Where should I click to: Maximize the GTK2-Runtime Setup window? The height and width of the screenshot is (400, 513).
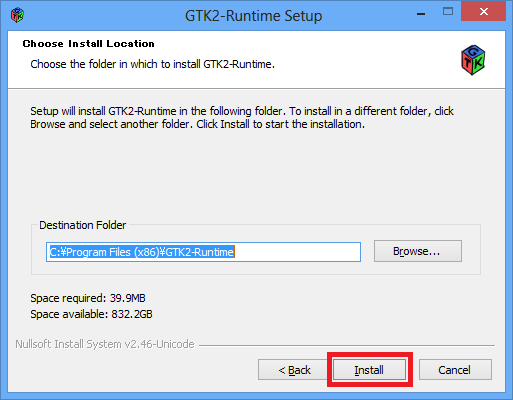[448, 12]
